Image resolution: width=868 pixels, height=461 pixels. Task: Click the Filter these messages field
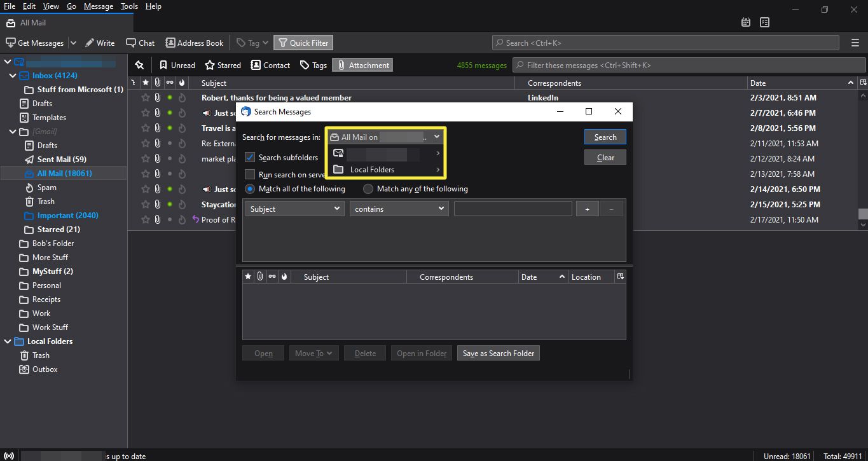coord(689,65)
